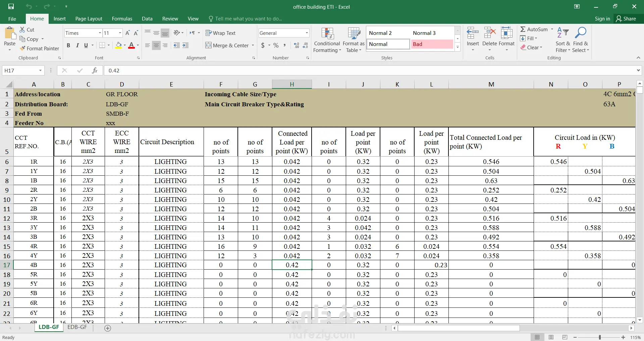Screen dimensions: 644x341
Task: Click the Insert Function fx icon
Action: tap(95, 70)
